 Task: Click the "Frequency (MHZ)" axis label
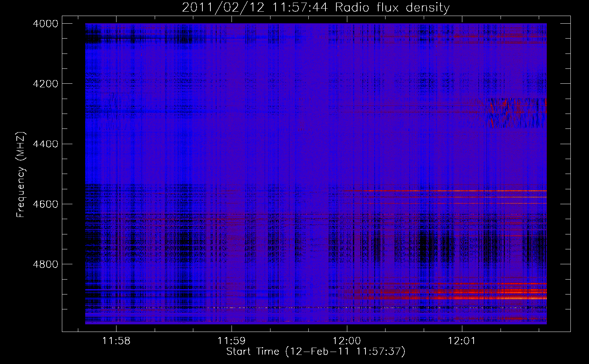[21, 175]
